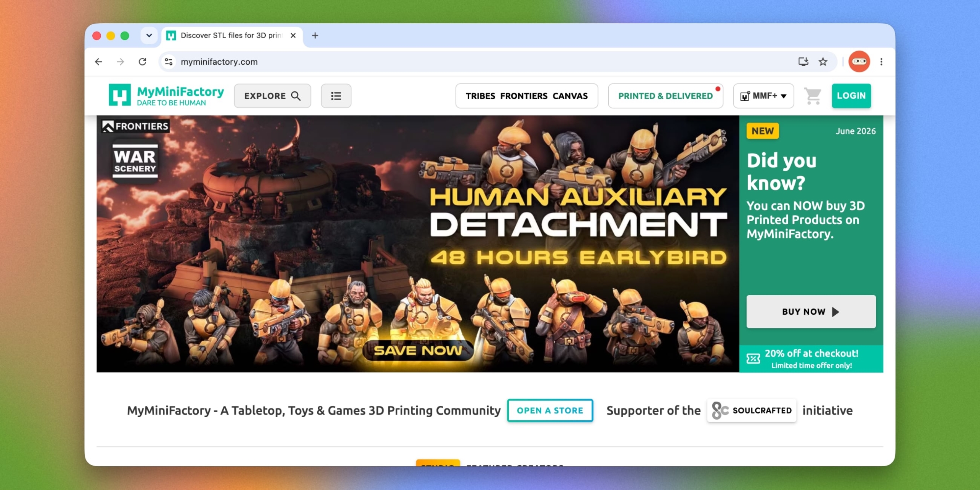Click the SAVE NOW banner button
This screenshot has height=490, width=980.
(418, 350)
